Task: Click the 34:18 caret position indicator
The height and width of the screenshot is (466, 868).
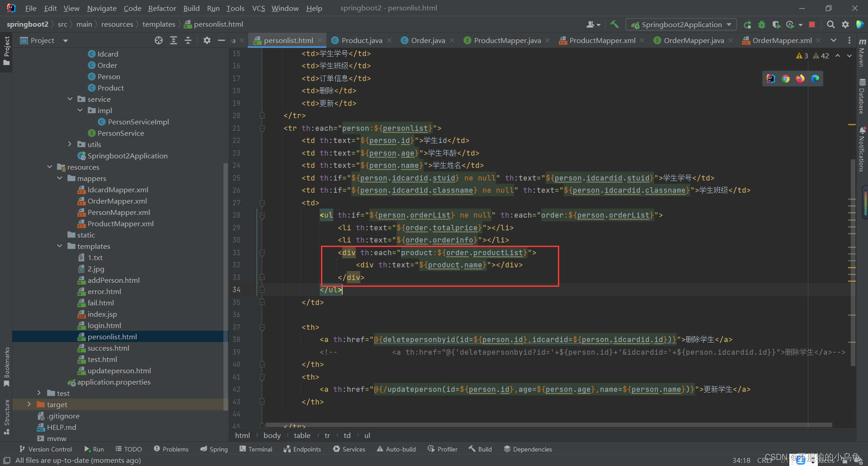Action: pyautogui.click(x=741, y=460)
